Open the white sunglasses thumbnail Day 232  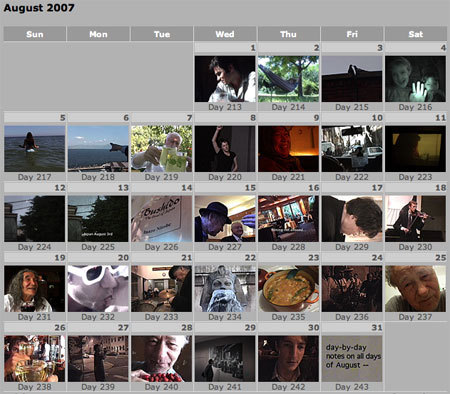[x=98, y=289]
